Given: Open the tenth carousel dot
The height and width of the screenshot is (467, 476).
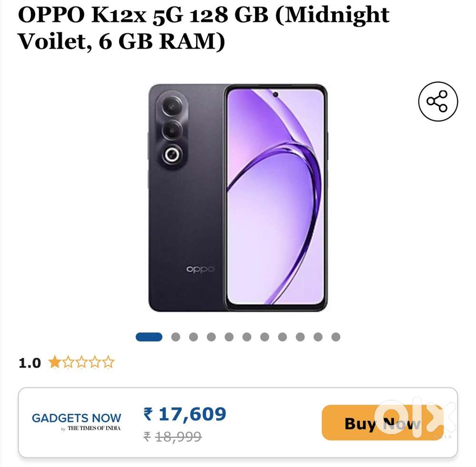Looking at the screenshot, I should coord(318,337).
